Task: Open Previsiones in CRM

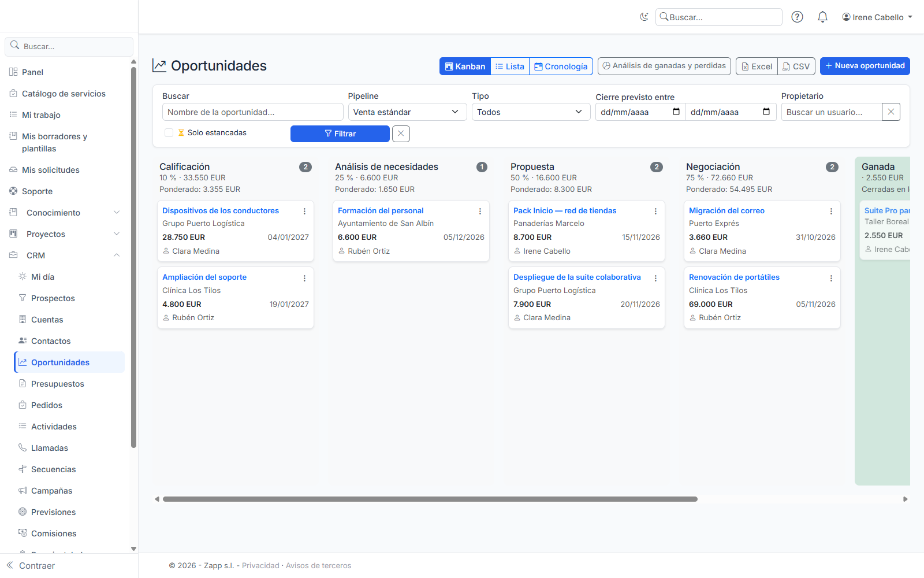Action: 69,512
